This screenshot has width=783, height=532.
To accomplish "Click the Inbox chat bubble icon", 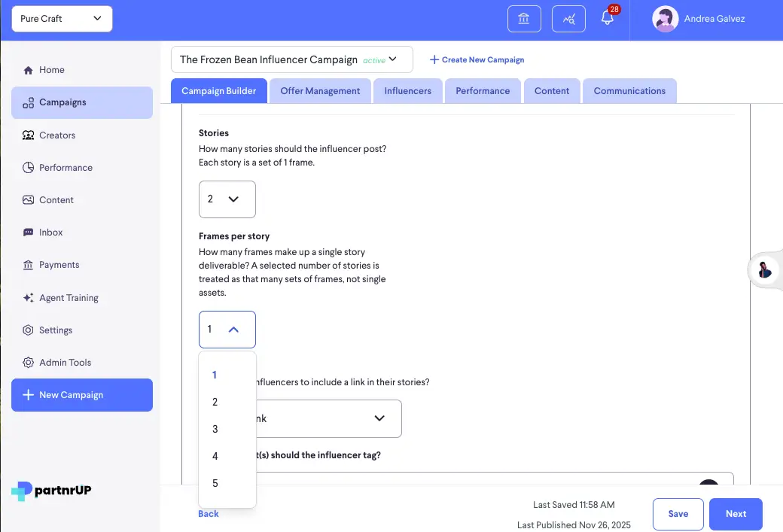I will coord(28,233).
